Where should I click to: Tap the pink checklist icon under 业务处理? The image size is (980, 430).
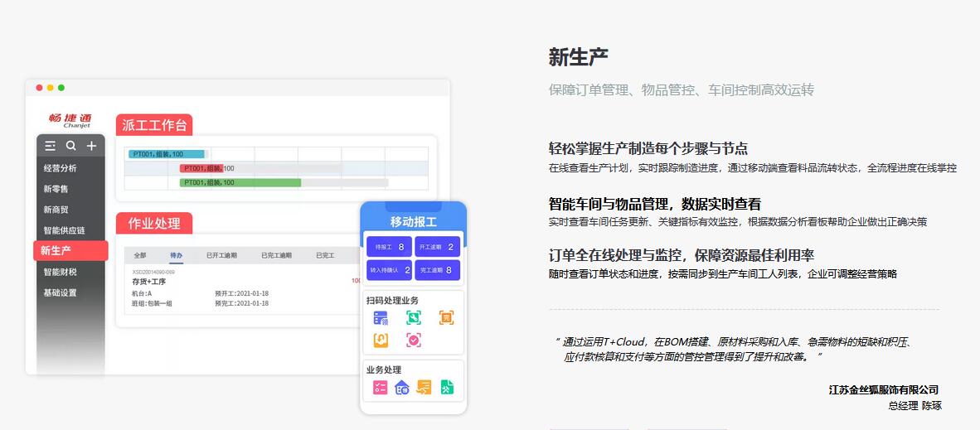[381, 388]
